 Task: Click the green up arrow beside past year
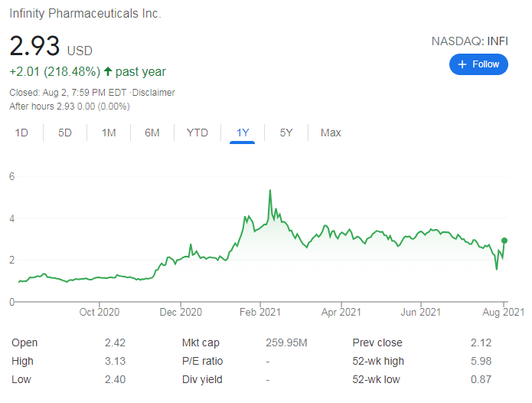pyautogui.click(x=108, y=71)
